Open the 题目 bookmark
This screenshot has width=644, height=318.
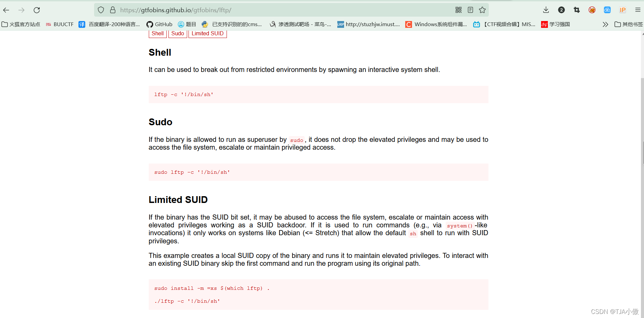point(187,24)
